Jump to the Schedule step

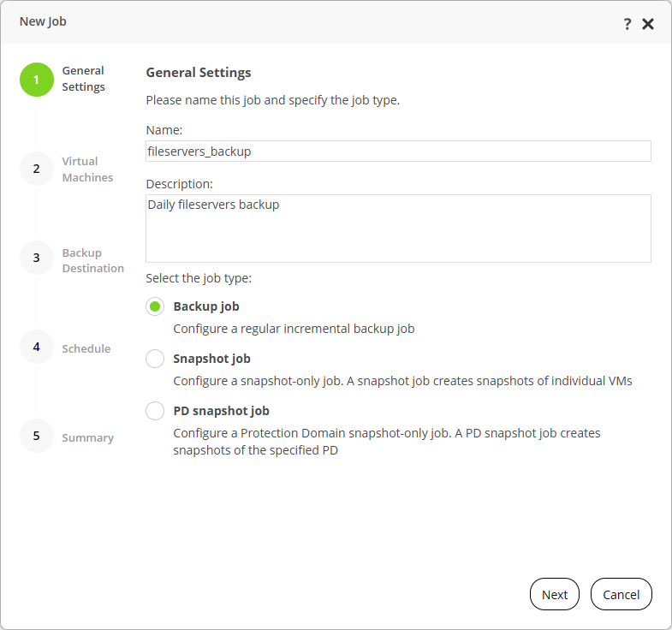(x=86, y=348)
